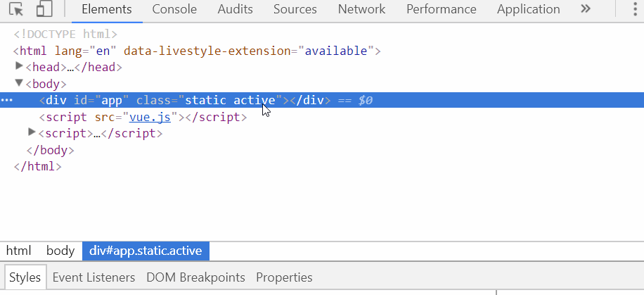644x295 pixels.
Task: Expand the collapsed inline script node
Action: coord(32,132)
